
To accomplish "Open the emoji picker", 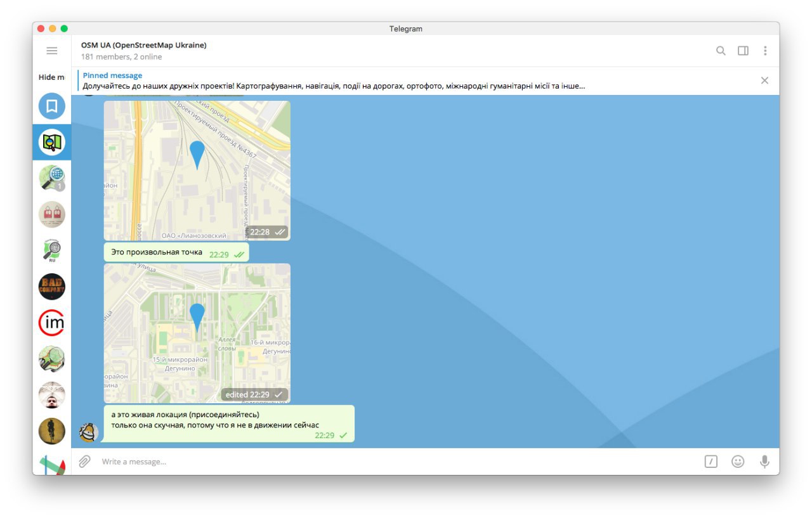I will tap(738, 462).
